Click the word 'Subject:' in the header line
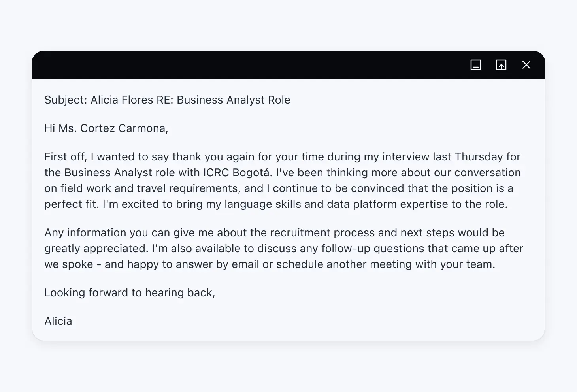Viewport: 577px width, 392px height. (66, 100)
